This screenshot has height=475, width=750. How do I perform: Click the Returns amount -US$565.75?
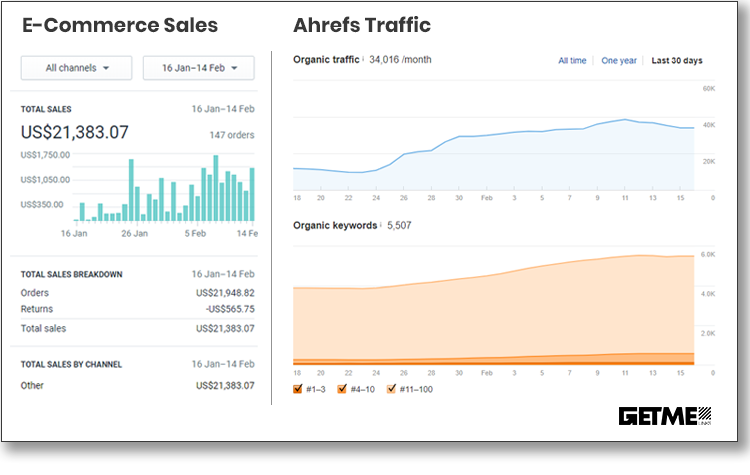230,309
